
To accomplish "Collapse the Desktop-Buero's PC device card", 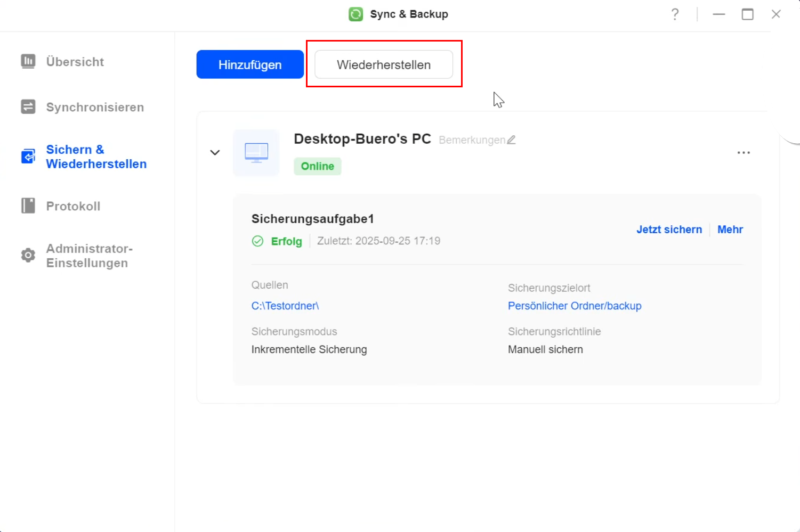I will pos(215,152).
